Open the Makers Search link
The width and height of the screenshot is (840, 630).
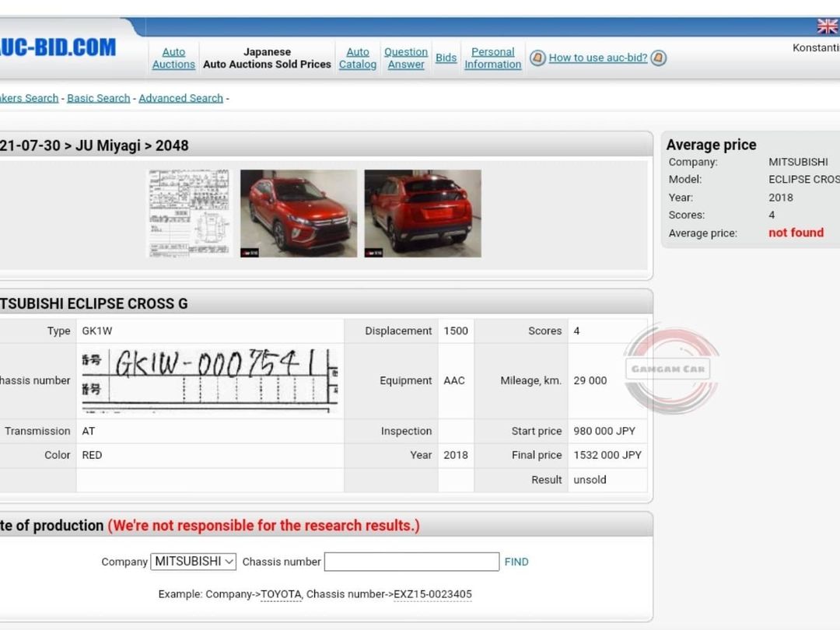click(29, 98)
